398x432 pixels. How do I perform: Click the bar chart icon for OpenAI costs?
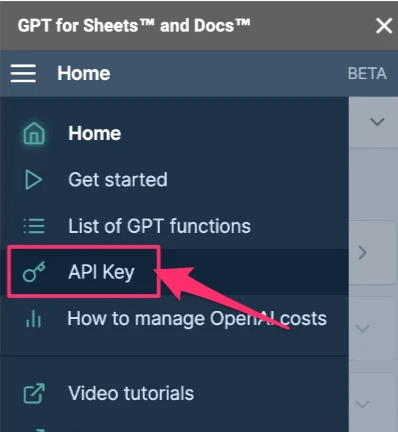coord(34,319)
